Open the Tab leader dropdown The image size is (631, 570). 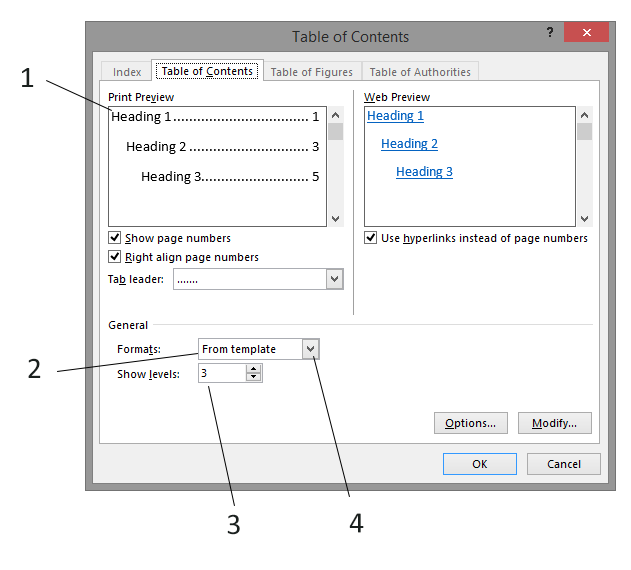pyautogui.click(x=334, y=279)
